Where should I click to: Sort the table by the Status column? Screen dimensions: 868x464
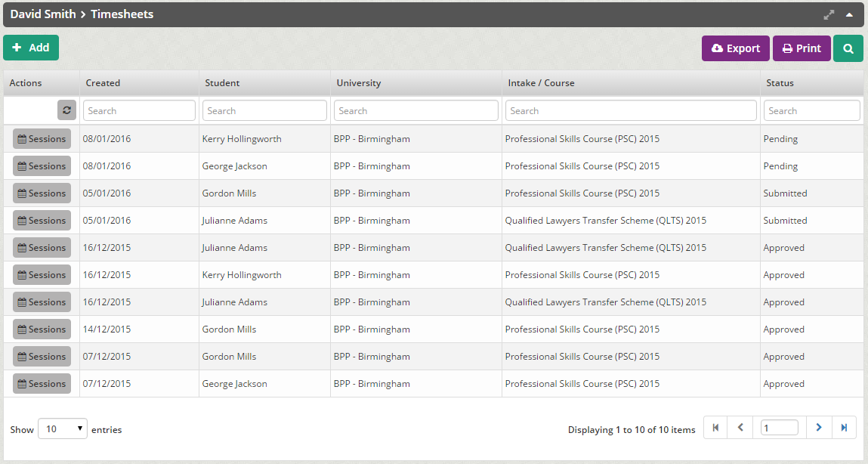tap(780, 83)
